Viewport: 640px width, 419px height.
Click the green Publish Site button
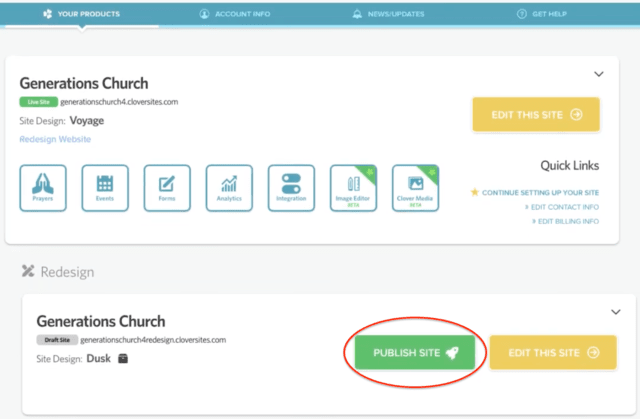pyautogui.click(x=415, y=352)
